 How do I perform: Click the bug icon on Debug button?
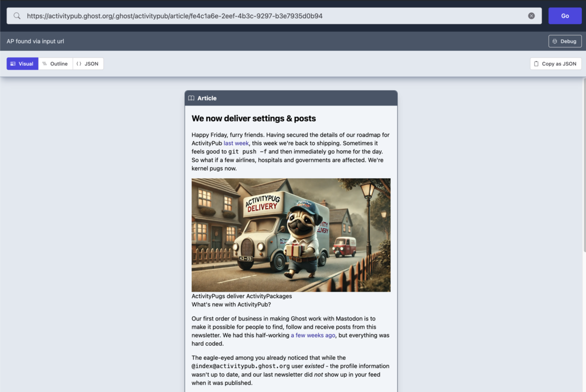tap(555, 41)
